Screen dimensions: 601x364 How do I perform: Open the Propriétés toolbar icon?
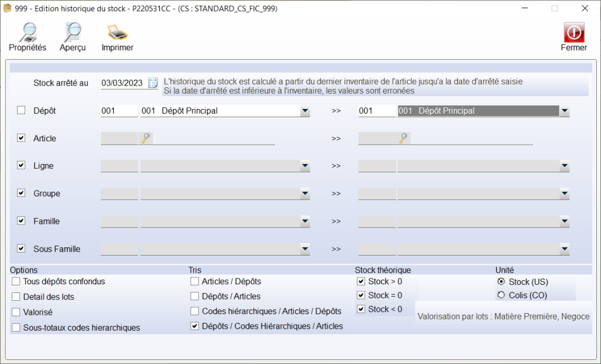tap(27, 32)
